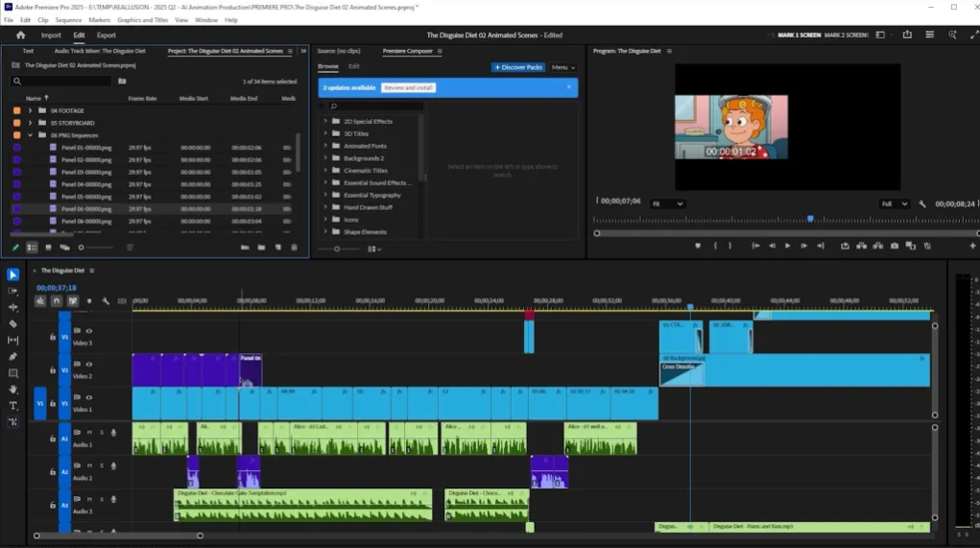Switch Project panel to freeform view
The image size is (980, 548).
[x=64, y=248]
